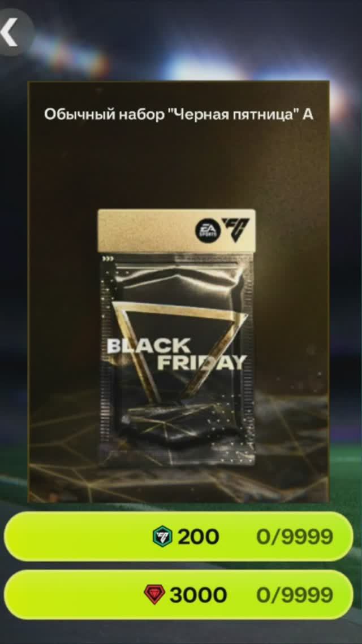Tap the FRIDAY word on the pack
The image size is (362, 644).
pyautogui.click(x=202, y=363)
